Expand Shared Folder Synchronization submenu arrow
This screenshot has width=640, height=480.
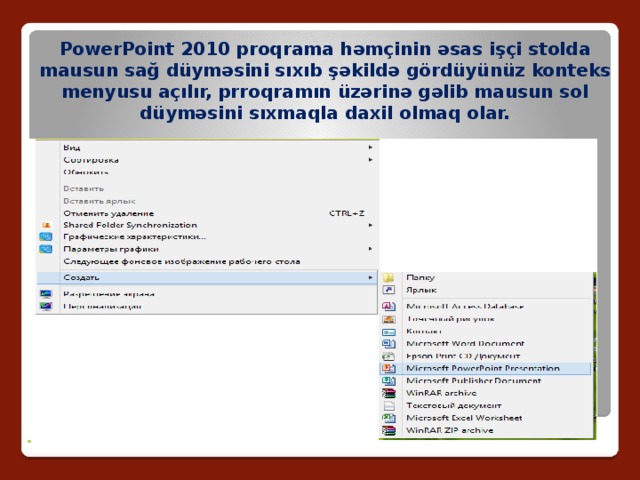coord(370,225)
